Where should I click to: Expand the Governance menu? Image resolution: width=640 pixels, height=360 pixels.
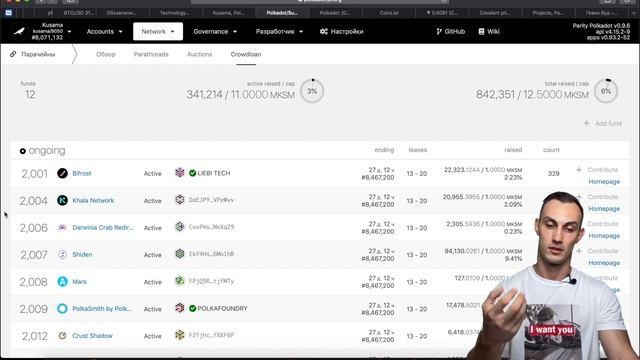(x=215, y=31)
